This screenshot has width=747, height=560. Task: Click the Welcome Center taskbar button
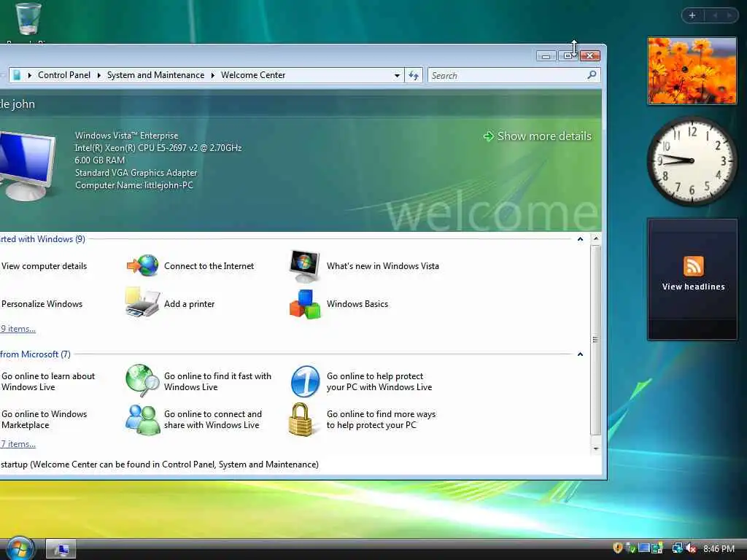[61, 549]
